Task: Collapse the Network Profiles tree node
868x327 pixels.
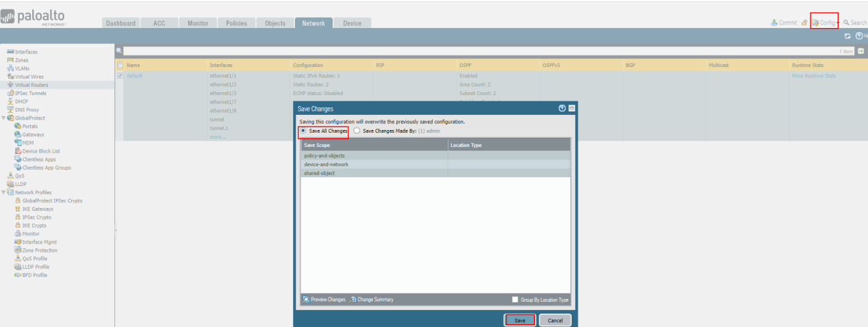Action: point(3,192)
